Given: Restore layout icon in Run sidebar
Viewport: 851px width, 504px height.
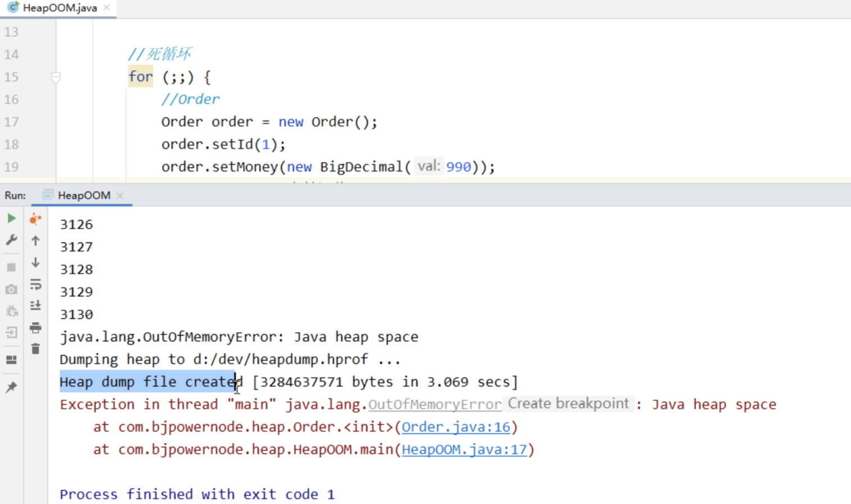Looking at the screenshot, I should (x=11, y=360).
